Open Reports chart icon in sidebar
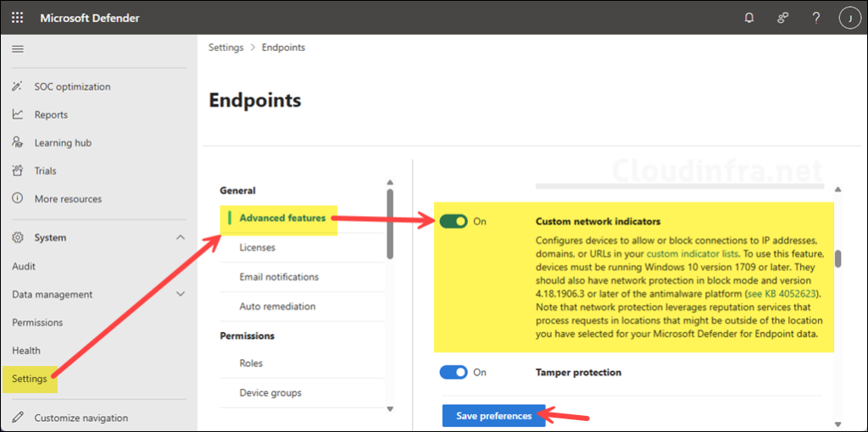868x432 pixels. point(18,115)
